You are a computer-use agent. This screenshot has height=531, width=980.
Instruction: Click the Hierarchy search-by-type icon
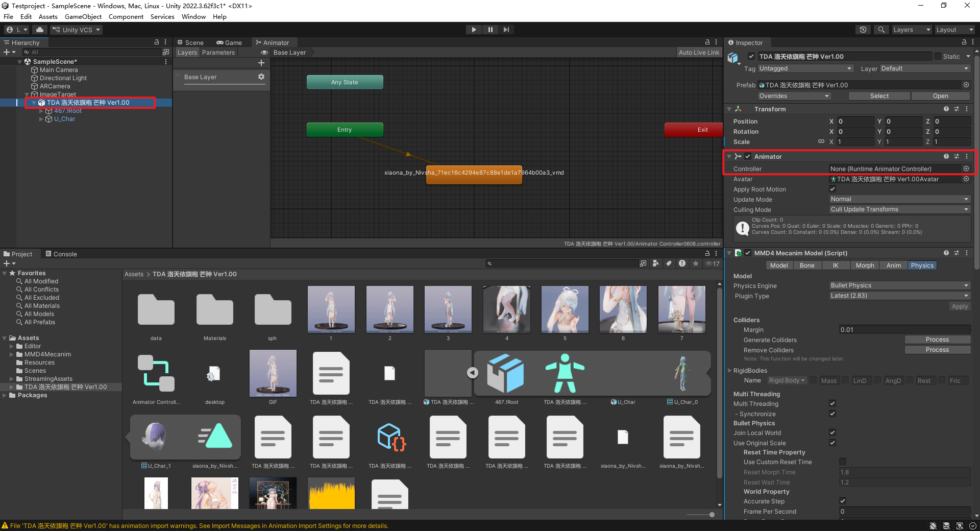[165, 52]
